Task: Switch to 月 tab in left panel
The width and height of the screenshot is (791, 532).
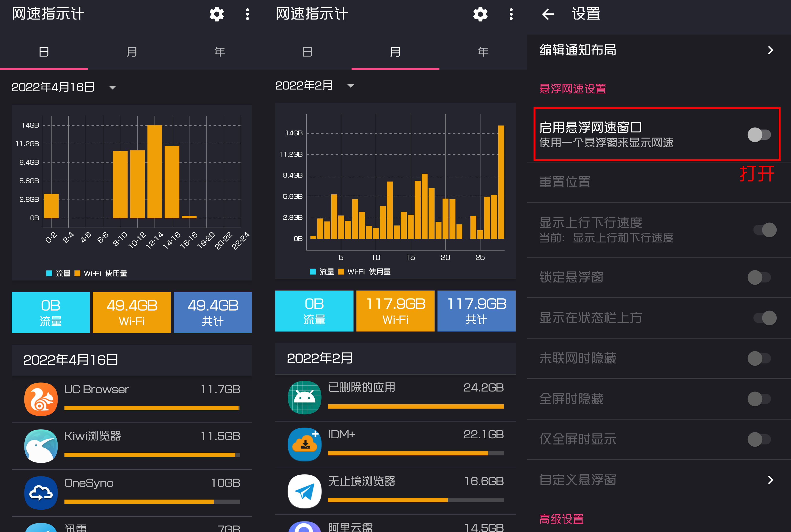Action: (132, 51)
